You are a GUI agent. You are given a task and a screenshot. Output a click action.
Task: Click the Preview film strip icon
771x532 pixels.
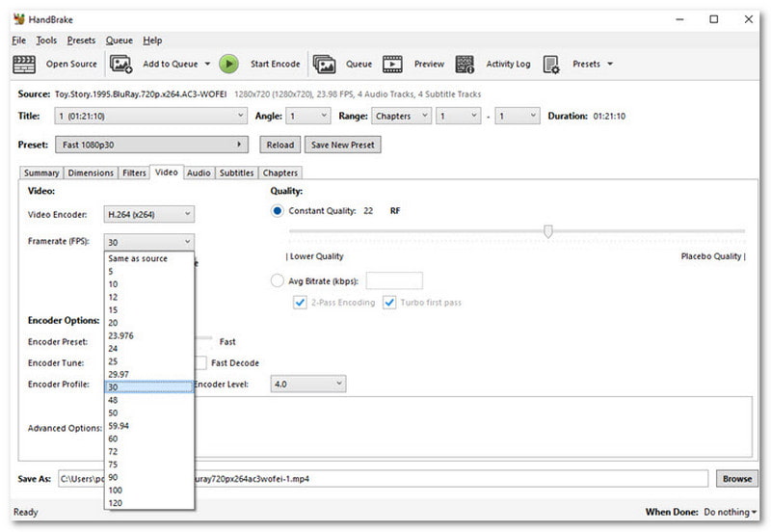pos(392,65)
